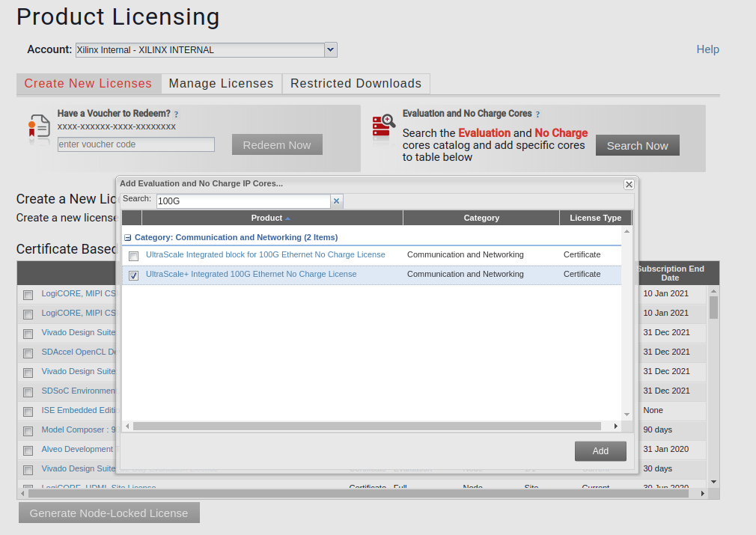Click the dialog horizontal scrollbar

pos(367,426)
